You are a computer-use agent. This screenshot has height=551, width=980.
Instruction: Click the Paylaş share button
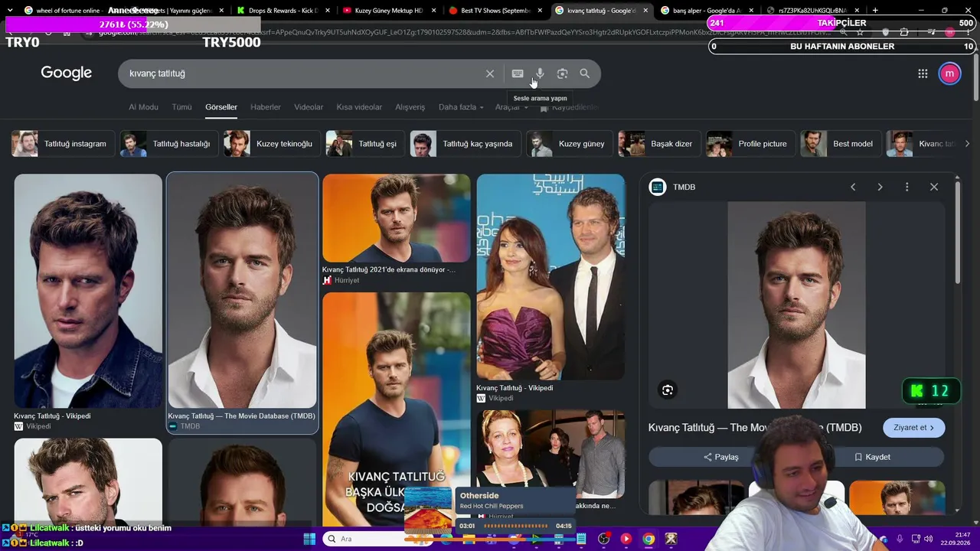coord(720,457)
